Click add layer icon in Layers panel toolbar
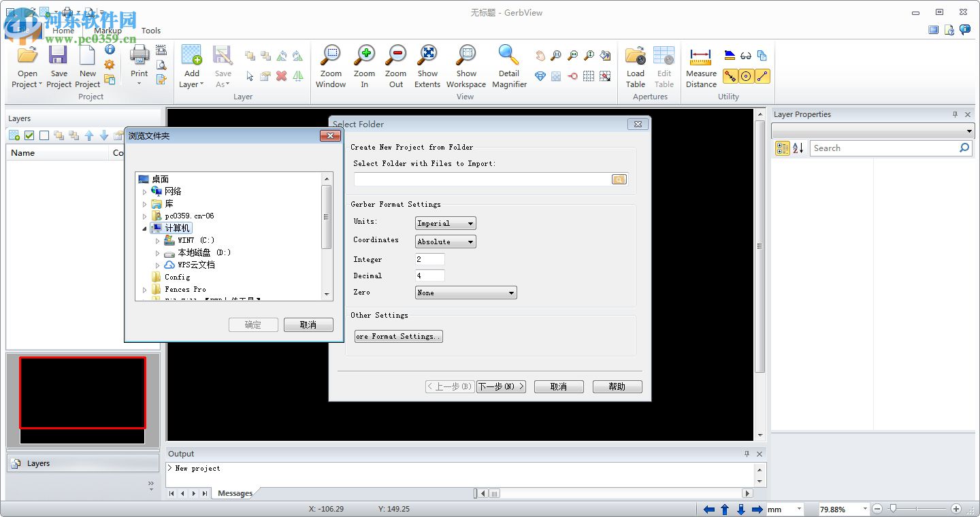980x517 pixels. pos(14,135)
